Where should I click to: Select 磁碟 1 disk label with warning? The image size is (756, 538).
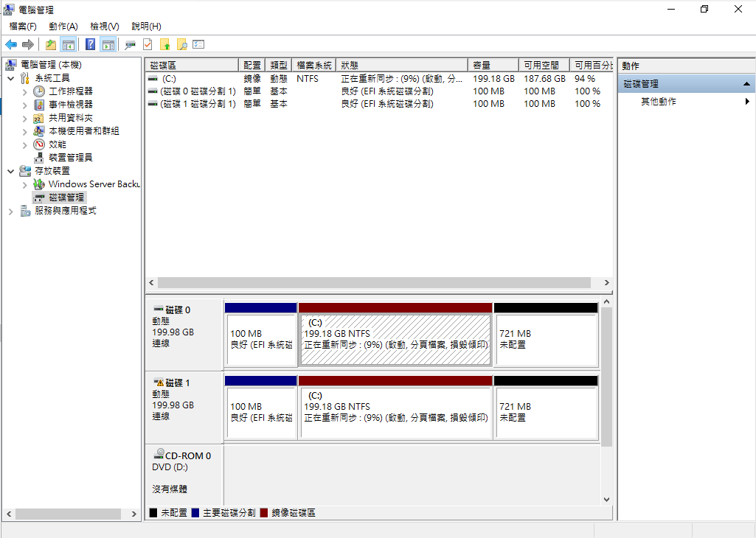[x=184, y=408]
